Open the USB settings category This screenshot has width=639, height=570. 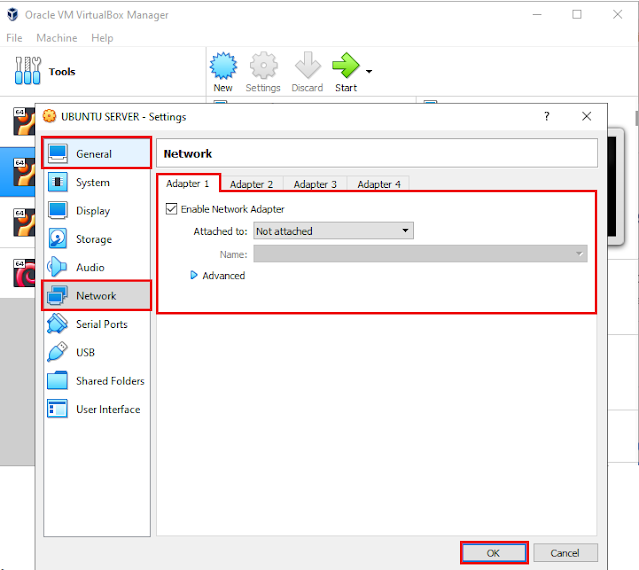click(97, 352)
